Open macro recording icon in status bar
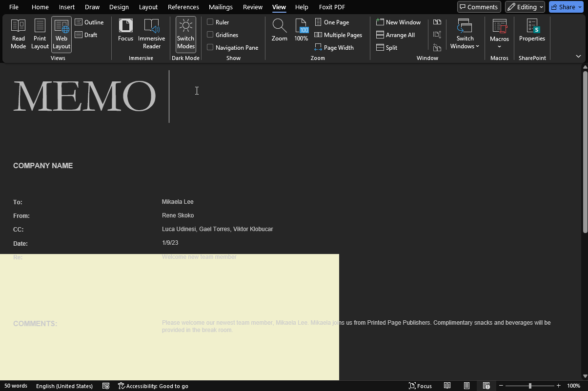Image resolution: width=588 pixels, height=391 pixels. pyautogui.click(x=106, y=386)
